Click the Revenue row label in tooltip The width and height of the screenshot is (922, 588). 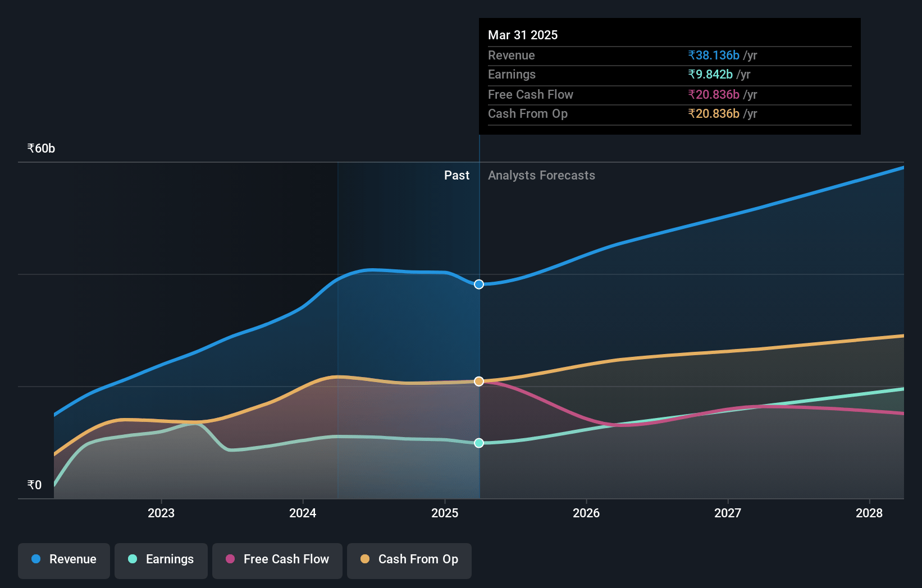click(512, 55)
